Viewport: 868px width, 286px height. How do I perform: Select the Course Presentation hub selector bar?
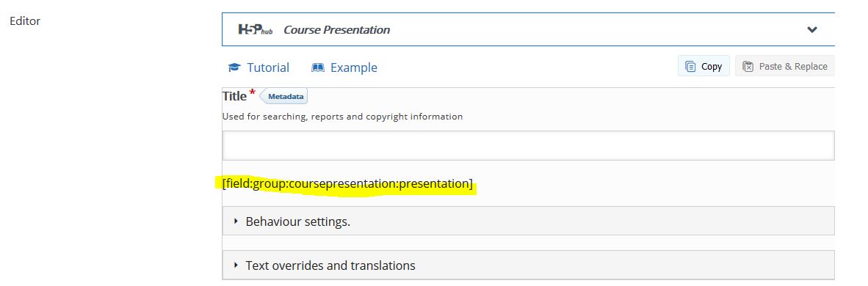528,29
